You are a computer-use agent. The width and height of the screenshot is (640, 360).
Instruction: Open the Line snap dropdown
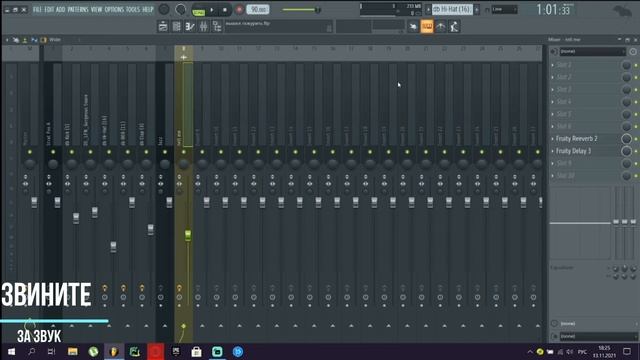[x=504, y=9]
